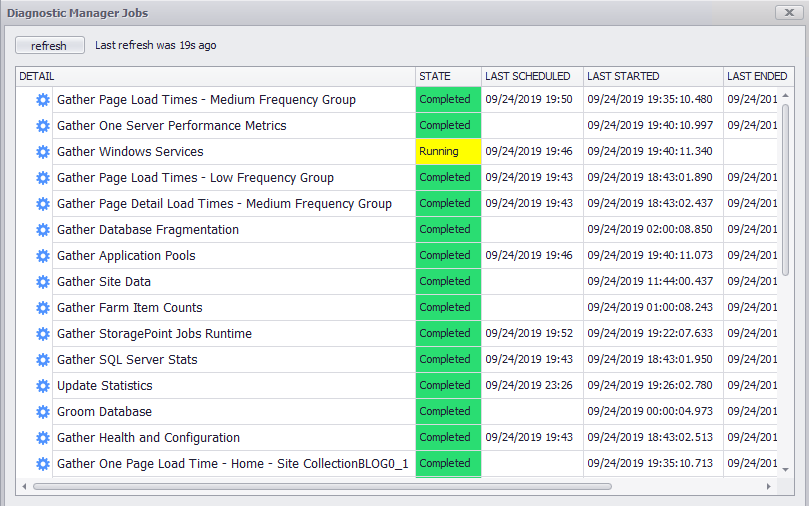Click Completed state of Gather Site Data row
This screenshot has height=506, width=809.
448,282
